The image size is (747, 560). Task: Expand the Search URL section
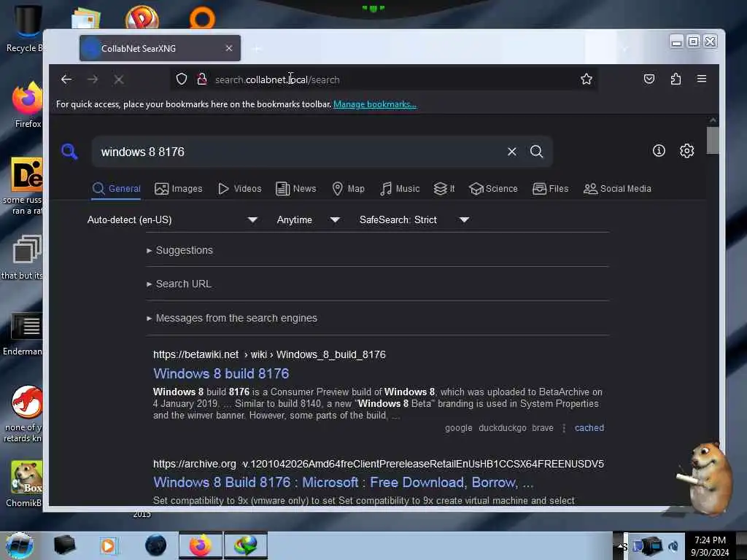(179, 284)
